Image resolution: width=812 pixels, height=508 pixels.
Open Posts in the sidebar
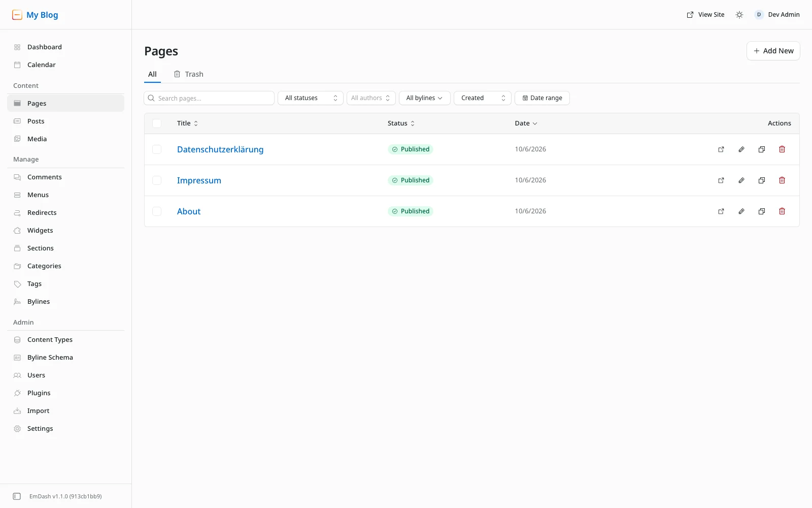[x=65, y=121]
